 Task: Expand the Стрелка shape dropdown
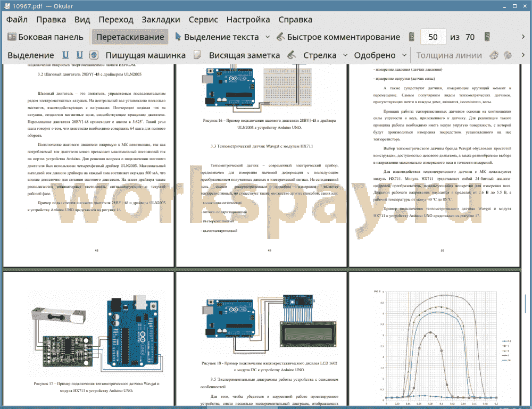pos(345,55)
